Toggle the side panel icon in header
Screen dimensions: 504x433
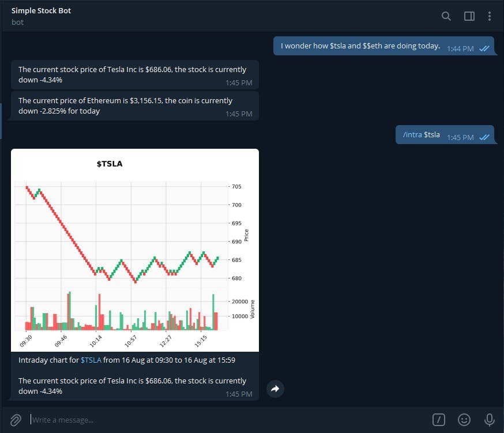click(469, 16)
